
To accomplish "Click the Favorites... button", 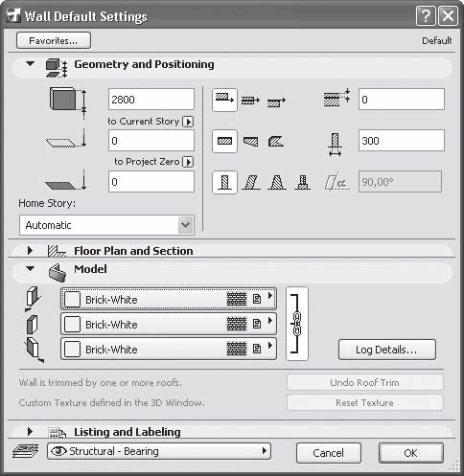I will [x=54, y=40].
